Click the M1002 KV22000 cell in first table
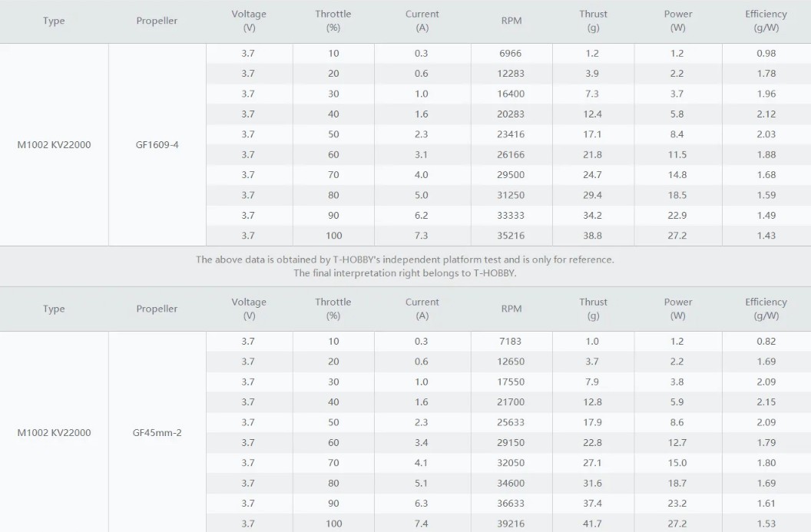This screenshot has height=532, width=811. point(54,145)
